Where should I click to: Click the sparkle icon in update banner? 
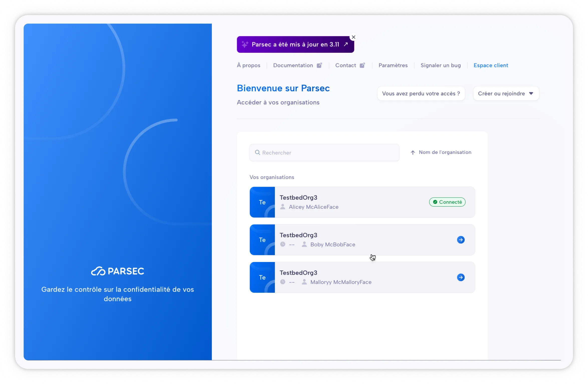point(245,44)
